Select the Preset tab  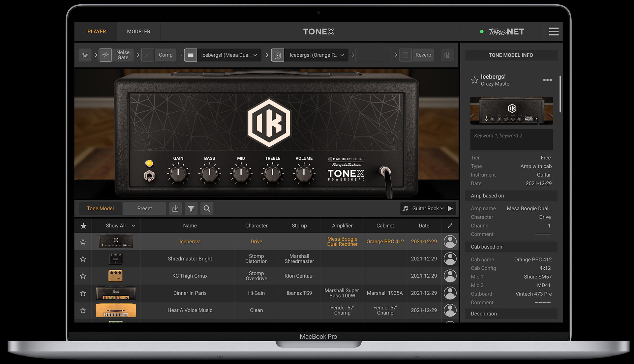coord(144,208)
